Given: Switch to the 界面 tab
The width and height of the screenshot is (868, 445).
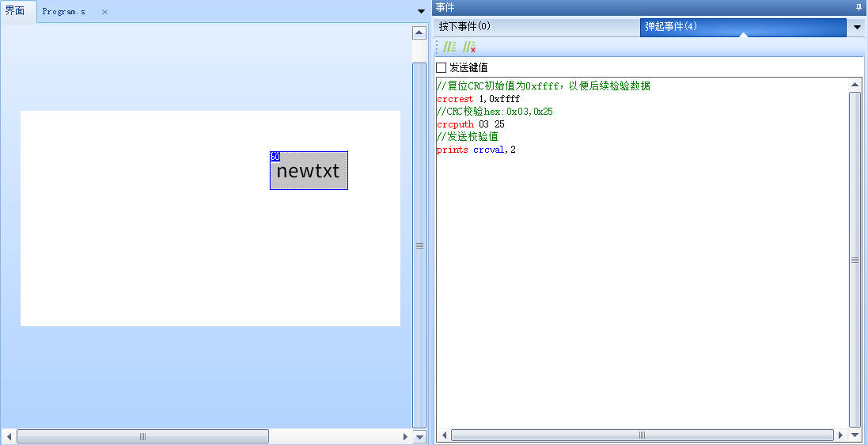Looking at the screenshot, I should [16, 11].
